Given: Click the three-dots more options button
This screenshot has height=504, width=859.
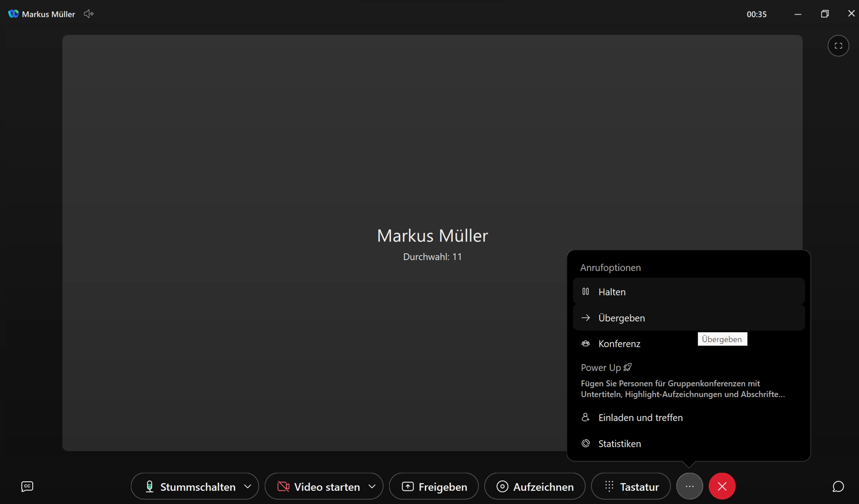Looking at the screenshot, I should pos(689,486).
